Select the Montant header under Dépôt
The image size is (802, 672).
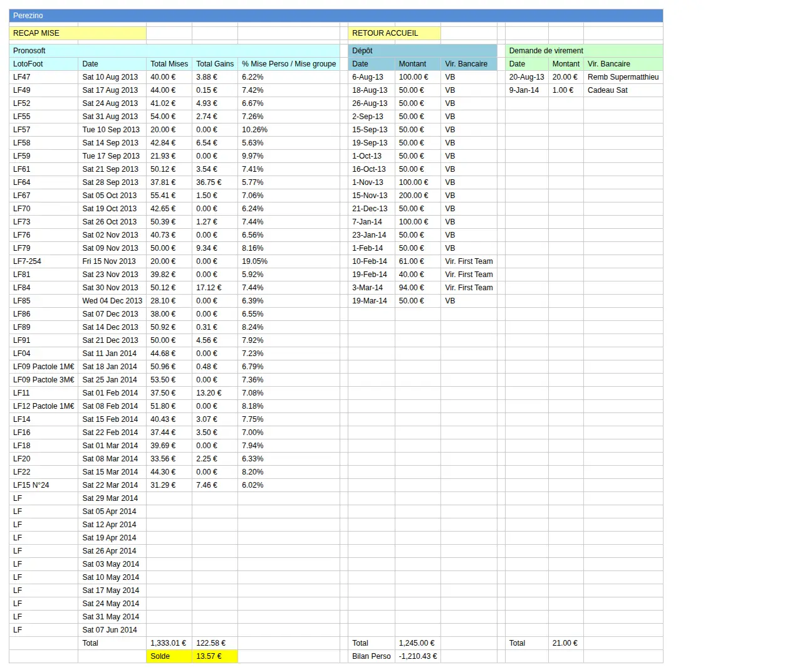click(418, 64)
